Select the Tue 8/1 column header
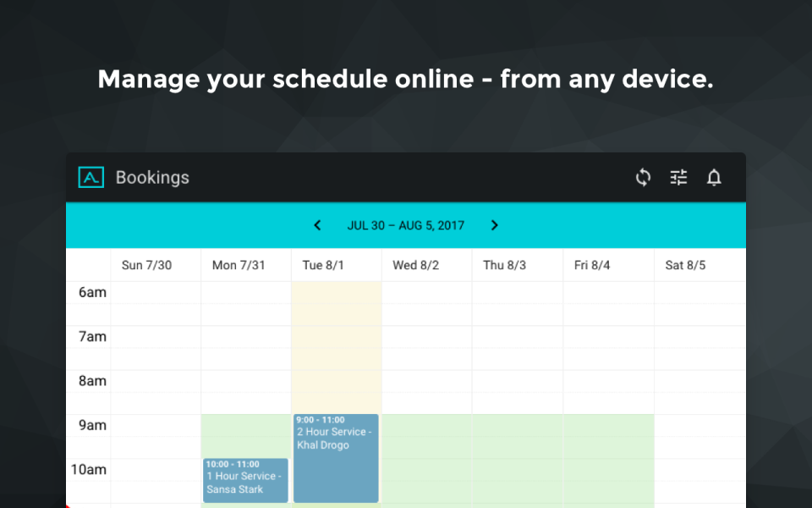 coord(323,265)
